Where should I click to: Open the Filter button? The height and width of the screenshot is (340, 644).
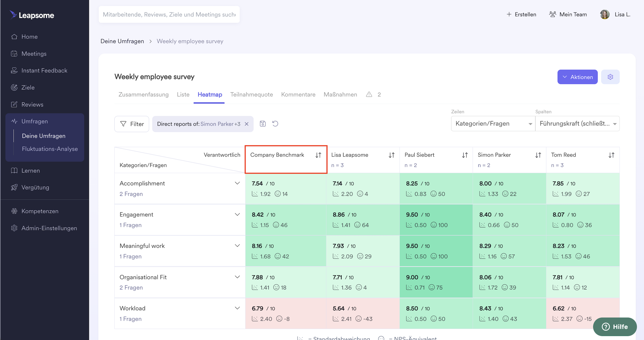coord(132,124)
